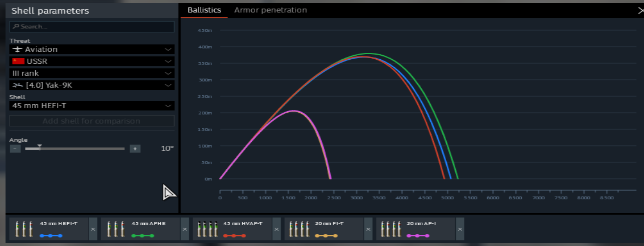The image size is (644, 246).
Task: Open the III rank dropdown
Action: [92, 73]
